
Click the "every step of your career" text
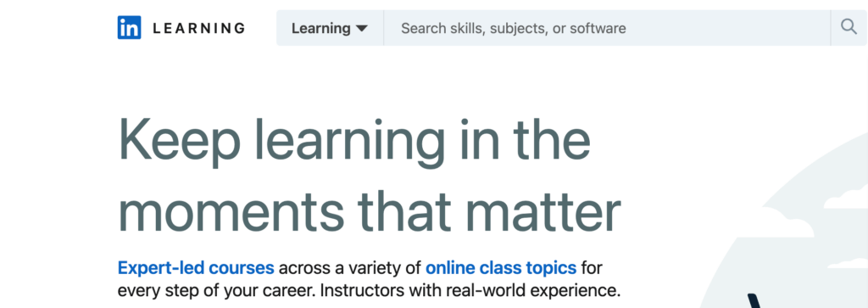click(x=216, y=291)
